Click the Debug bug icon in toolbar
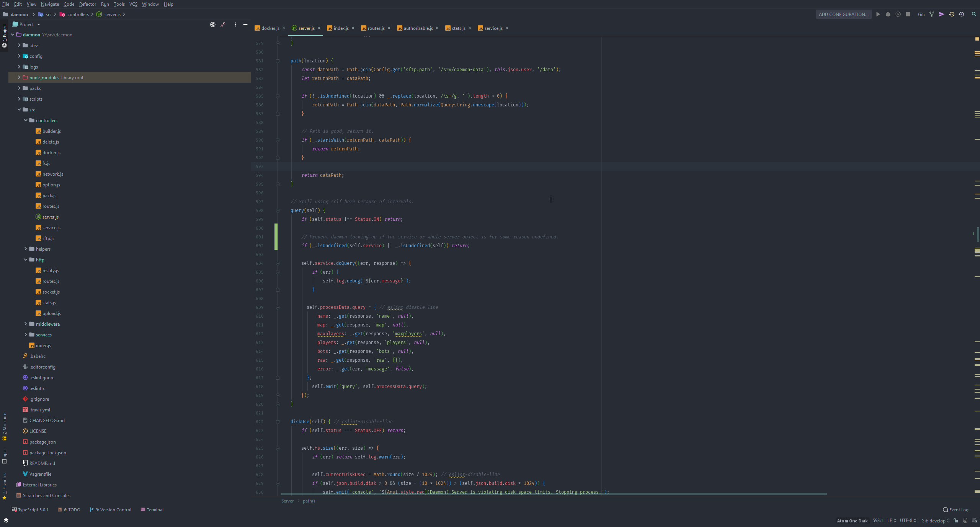 [888, 14]
